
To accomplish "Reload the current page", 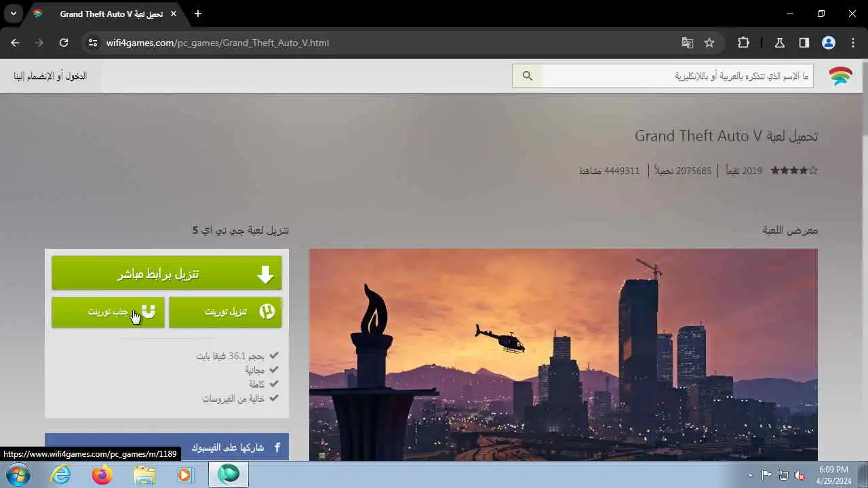I will pyautogui.click(x=64, y=43).
